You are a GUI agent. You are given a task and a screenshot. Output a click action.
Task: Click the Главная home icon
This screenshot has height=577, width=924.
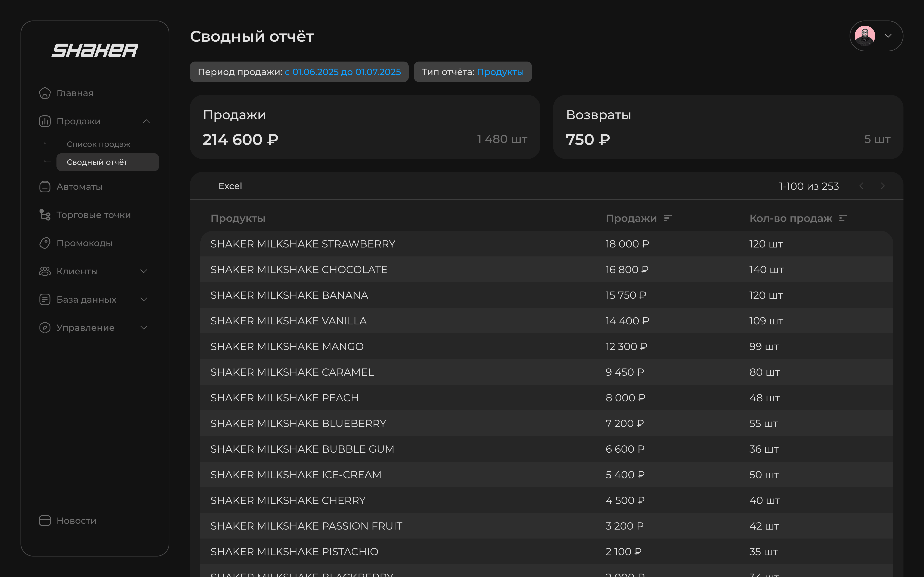45,93
